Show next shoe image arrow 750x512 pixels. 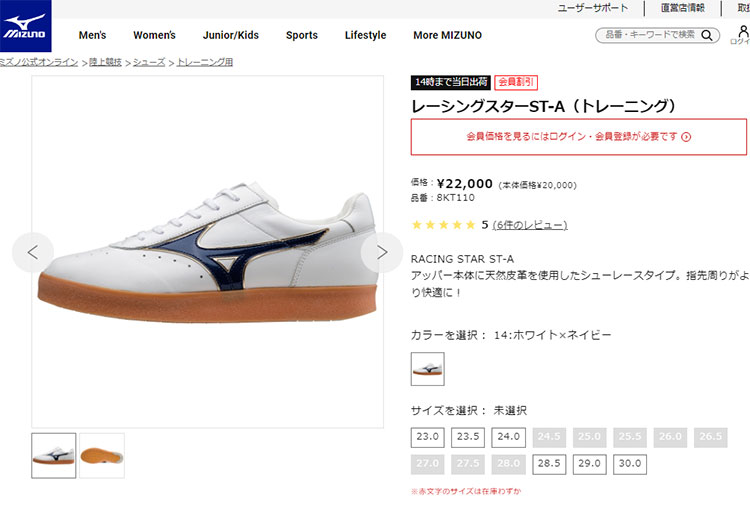coord(381,252)
